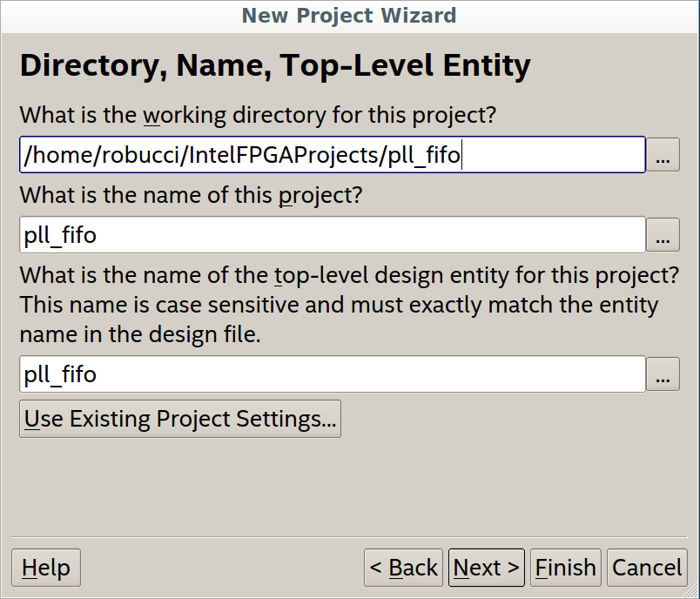Open the Help button

pos(46,568)
